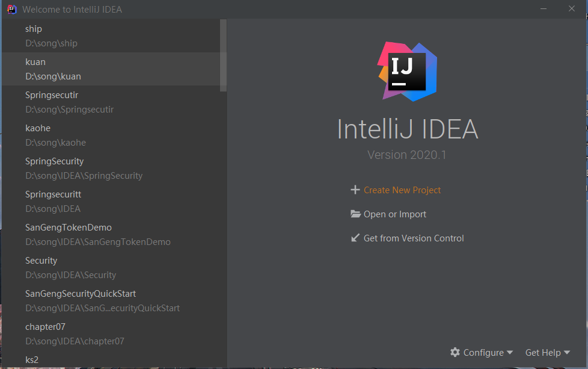
Task: Click the recent projects list scrollbar
Action: click(x=224, y=54)
